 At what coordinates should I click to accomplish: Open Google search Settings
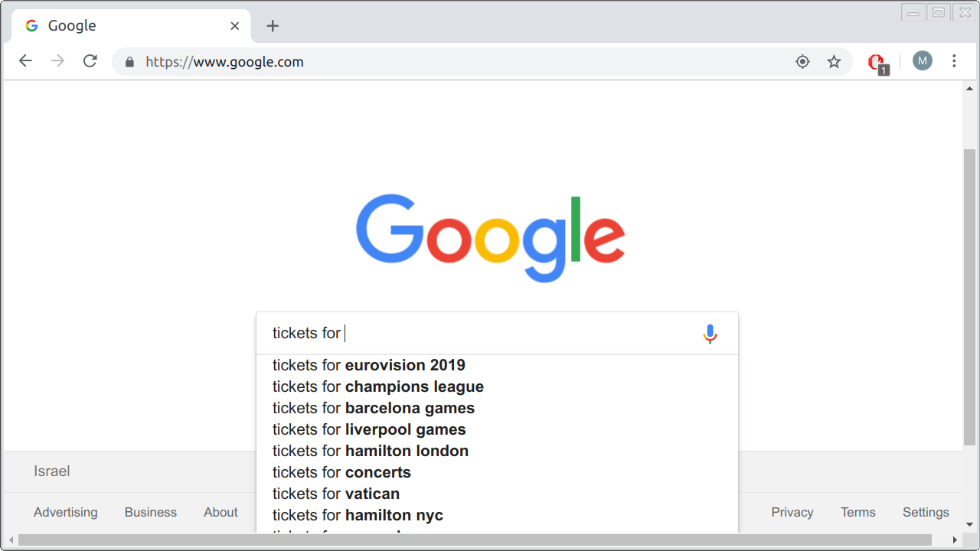925,512
